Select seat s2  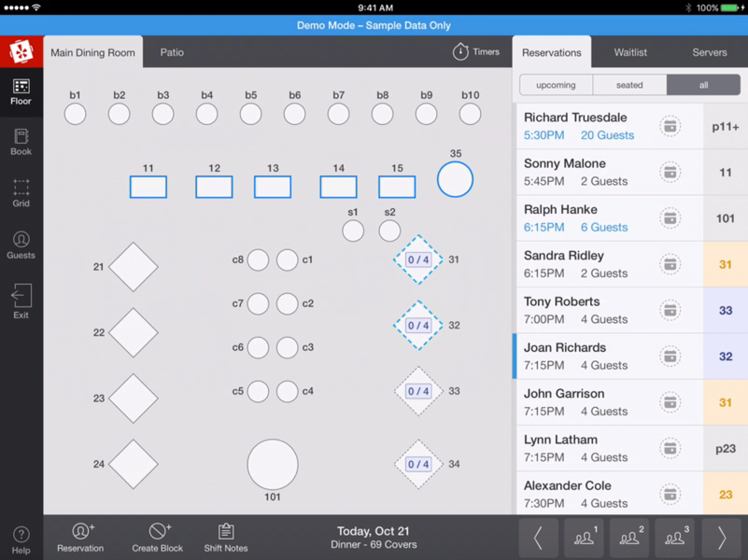coord(389,231)
